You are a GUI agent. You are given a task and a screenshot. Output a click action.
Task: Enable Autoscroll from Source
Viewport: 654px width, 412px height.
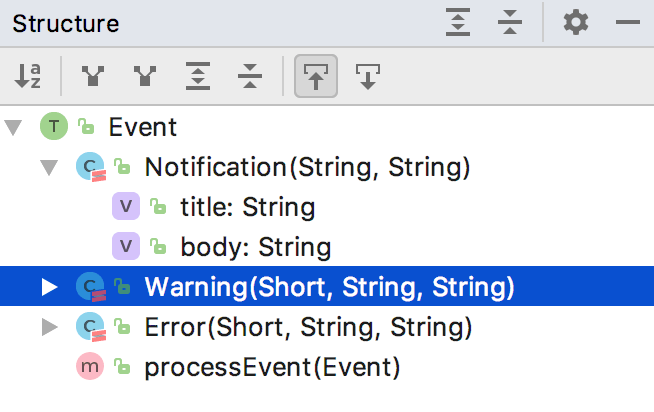point(368,76)
